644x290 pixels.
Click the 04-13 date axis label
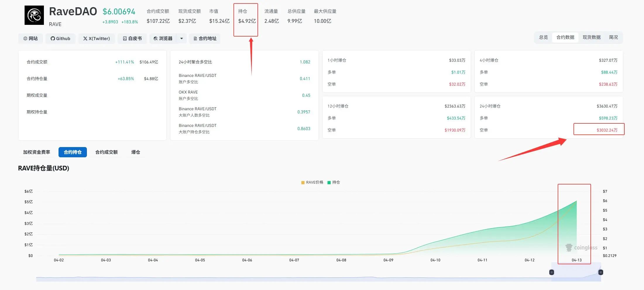(577, 260)
